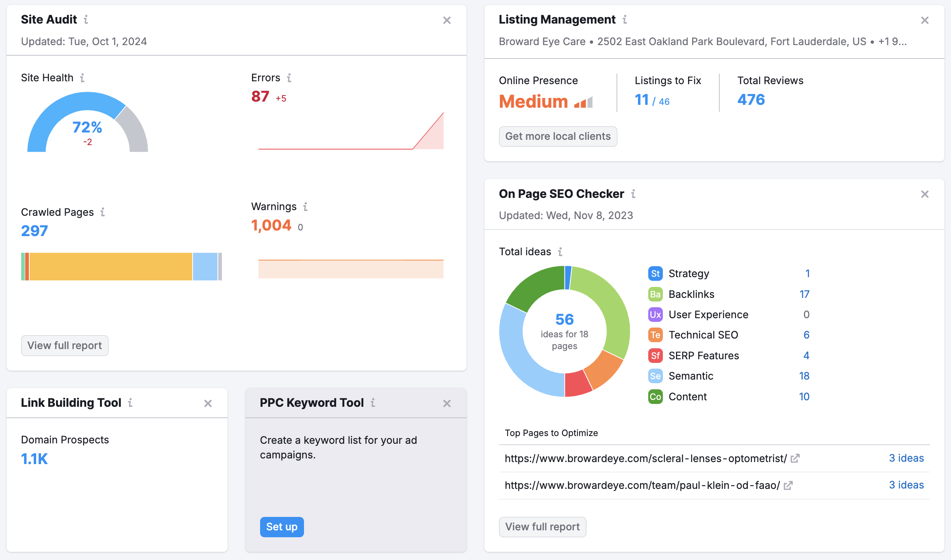Image resolution: width=951 pixels, height=560 pixels.
Task: Click View full report in Site Audit
Action: click(x=64, y=345)
